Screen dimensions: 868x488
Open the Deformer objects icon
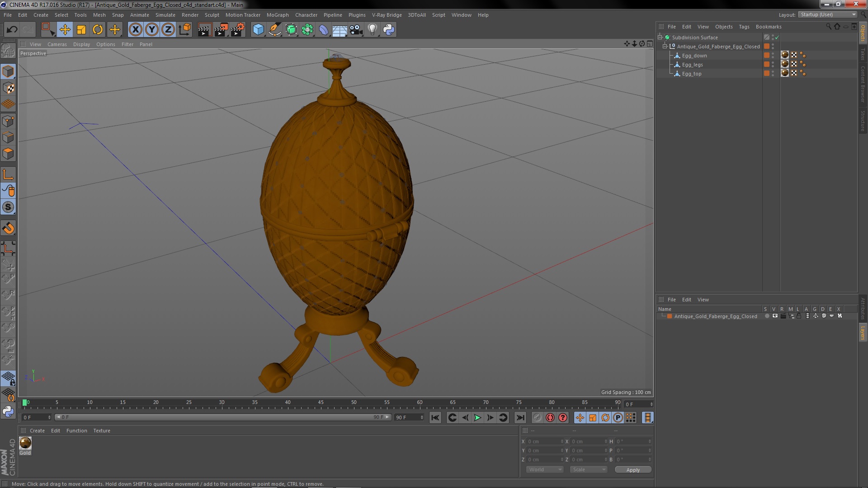(x=324, y=30)
